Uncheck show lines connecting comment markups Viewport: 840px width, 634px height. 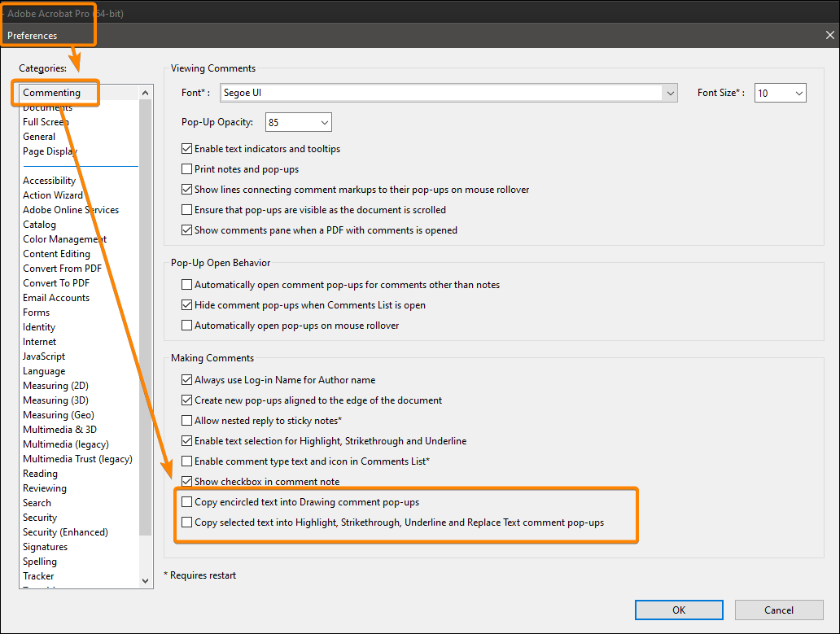(186, 189)
